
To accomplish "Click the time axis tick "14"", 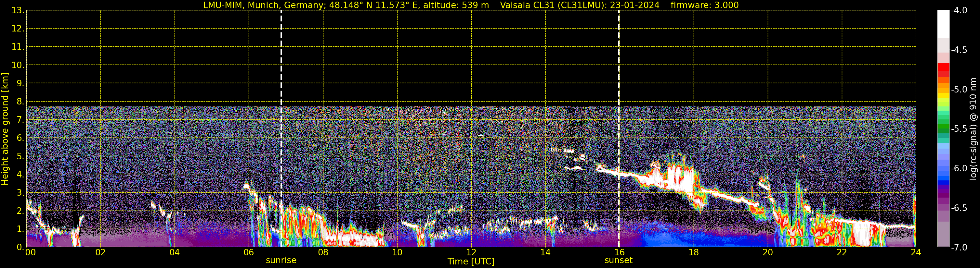I will click(x=545, y=252).
